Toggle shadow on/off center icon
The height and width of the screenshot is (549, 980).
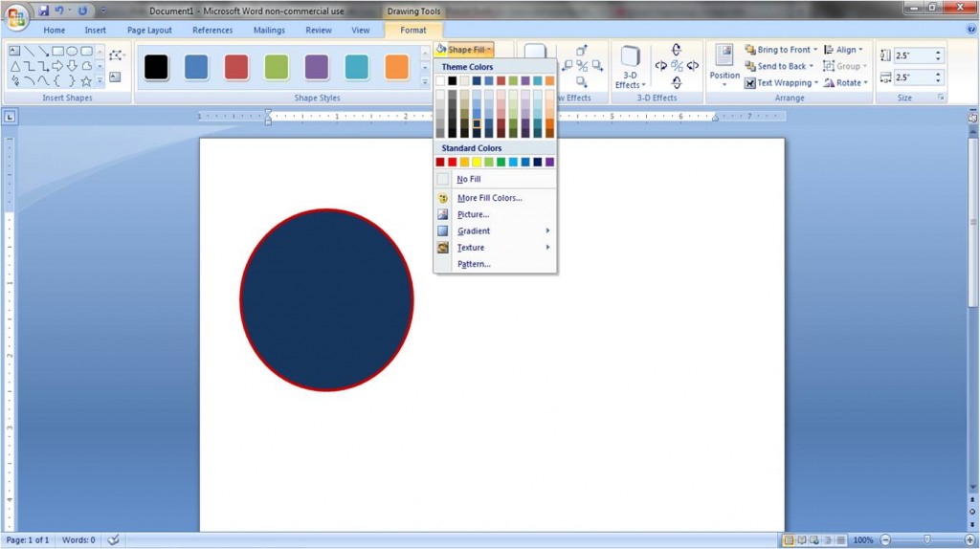pyautogui.click(x=582, y=66)
